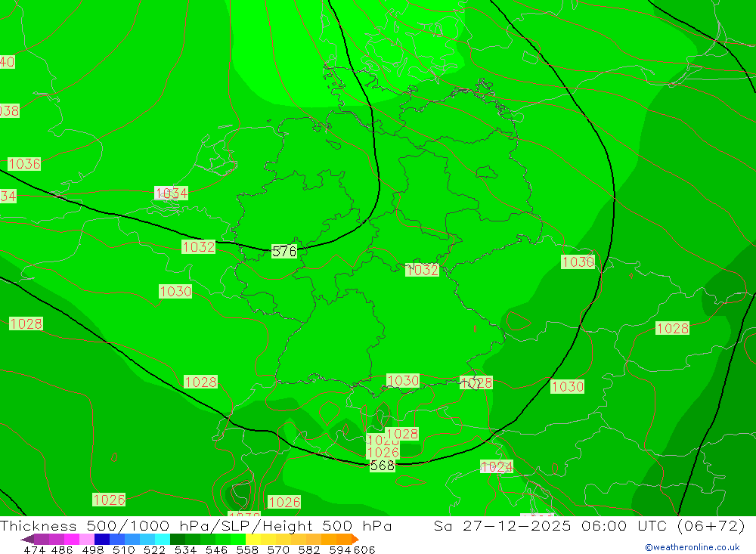Click the legend value 606
The width and height of the screenshot is (756, 554).
click(364, 549)
